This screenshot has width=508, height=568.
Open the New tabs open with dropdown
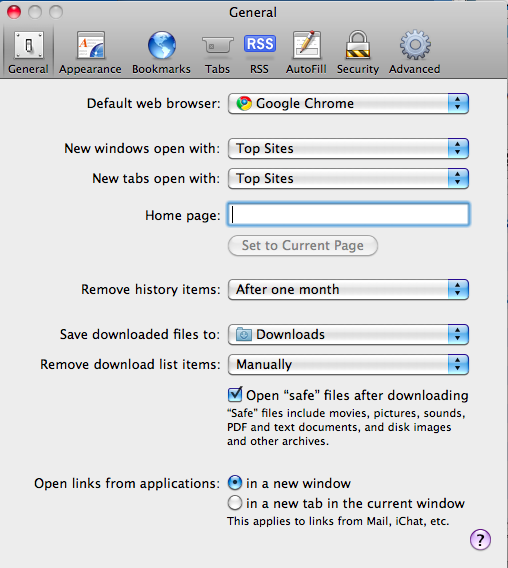point(349,179)
